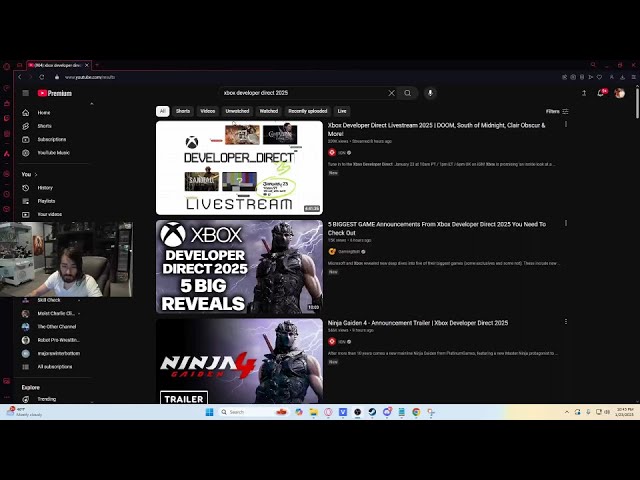
Task: Select the All filter chip
Action: pyautogui.click(x=162, y=111)
